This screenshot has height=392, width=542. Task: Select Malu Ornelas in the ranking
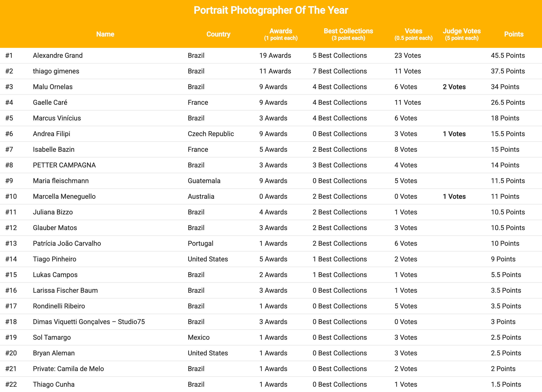(x=53, y=87)
